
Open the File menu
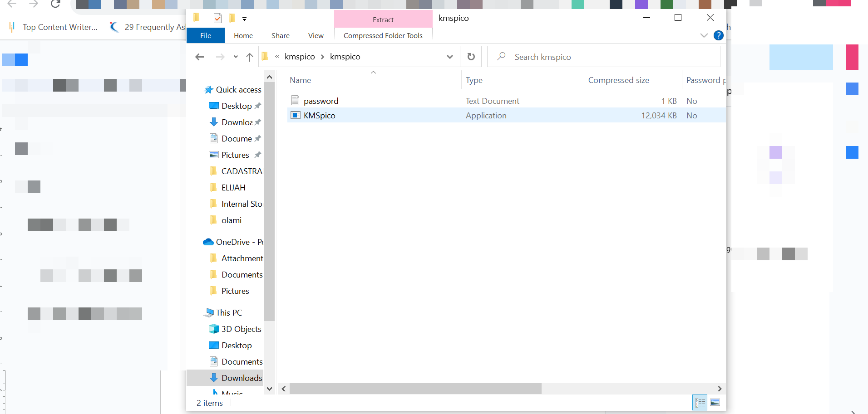[x=205, y=35]
